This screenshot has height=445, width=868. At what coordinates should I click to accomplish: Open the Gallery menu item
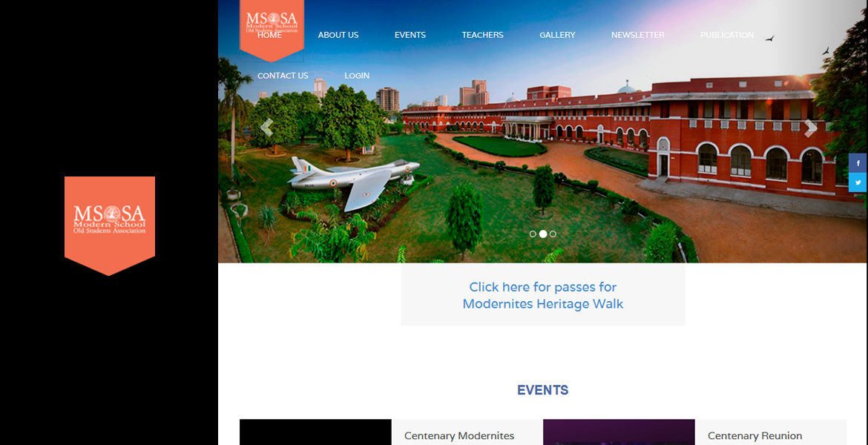tap(557, 35)
